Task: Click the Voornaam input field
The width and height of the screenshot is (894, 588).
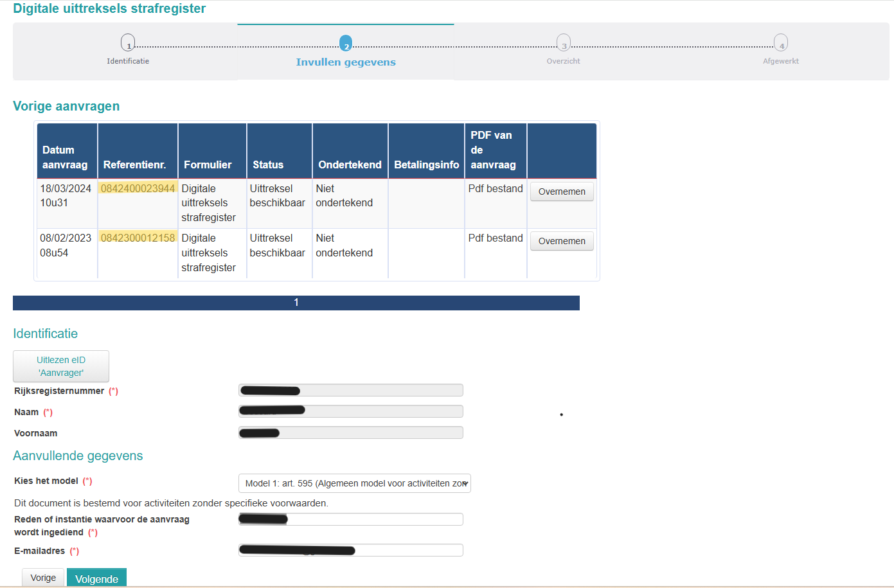Action: point(351,432)
